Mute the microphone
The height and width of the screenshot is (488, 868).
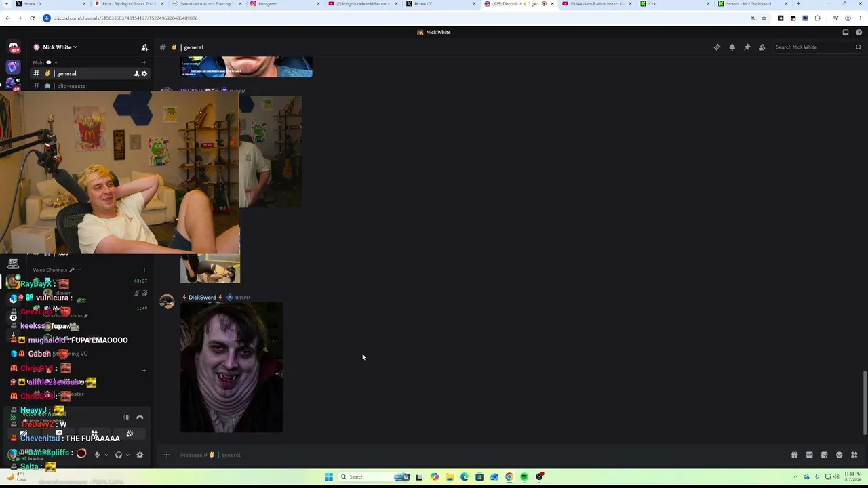(97, 455)
